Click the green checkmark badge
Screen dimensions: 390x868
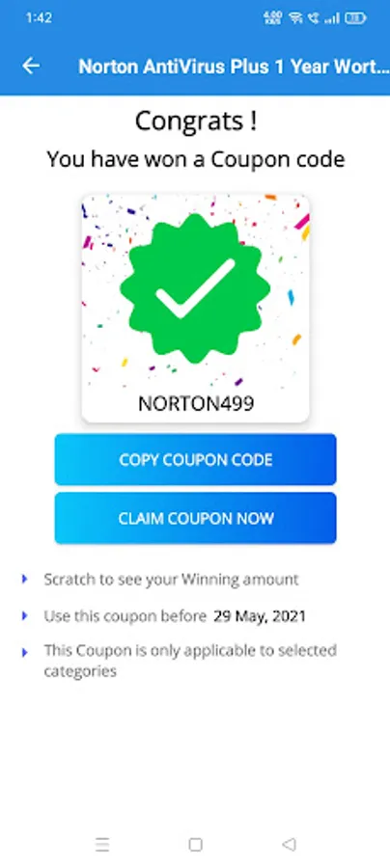(x=196, y=288)
